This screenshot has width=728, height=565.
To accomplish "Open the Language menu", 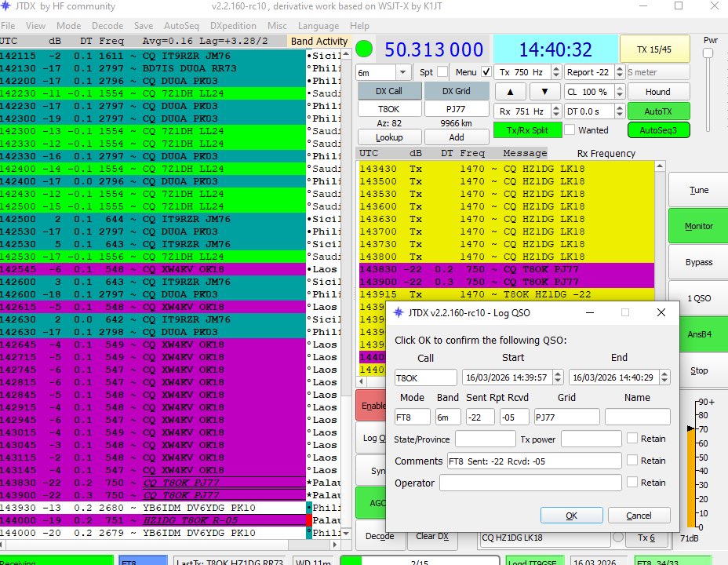I will click(318, 26).
